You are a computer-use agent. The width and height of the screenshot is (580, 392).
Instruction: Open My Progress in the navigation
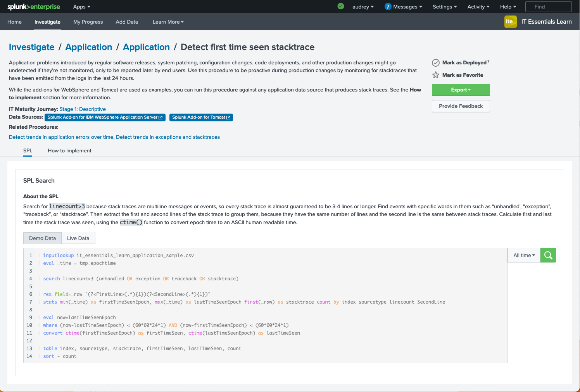point(88,22)
